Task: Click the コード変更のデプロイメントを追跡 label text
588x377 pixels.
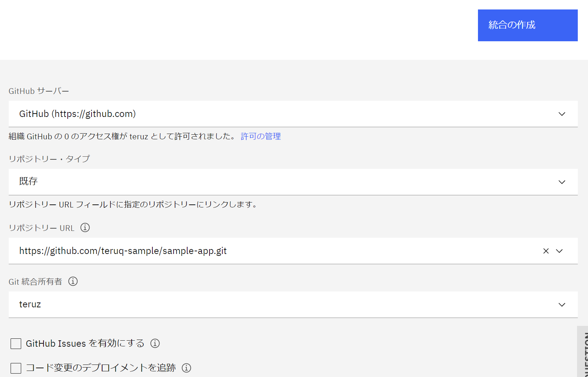Action: click(101, 368)
